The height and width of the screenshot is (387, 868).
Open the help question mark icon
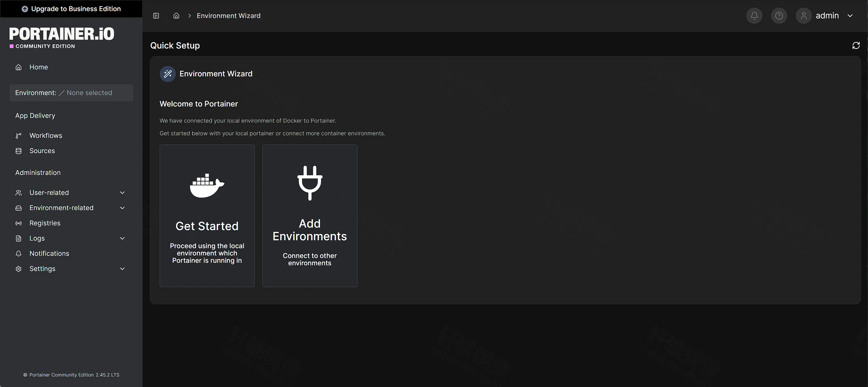(779, 16)
